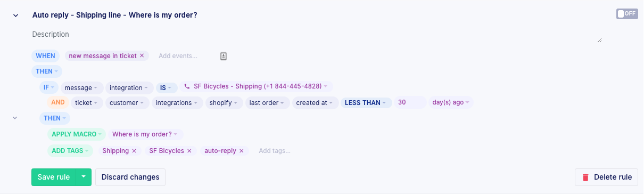
Task: Click the Description text field
Action: coord(317,35)
